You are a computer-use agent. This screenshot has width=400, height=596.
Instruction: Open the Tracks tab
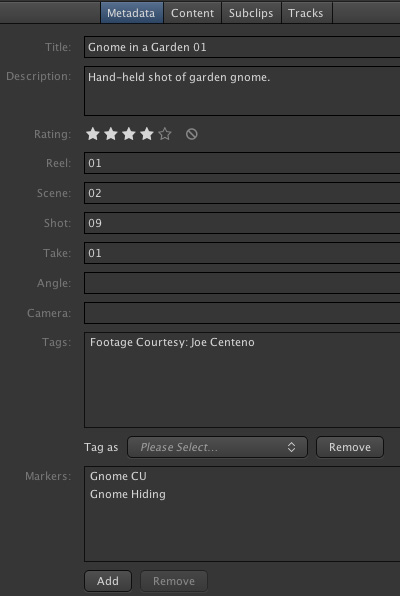point(306,13)
